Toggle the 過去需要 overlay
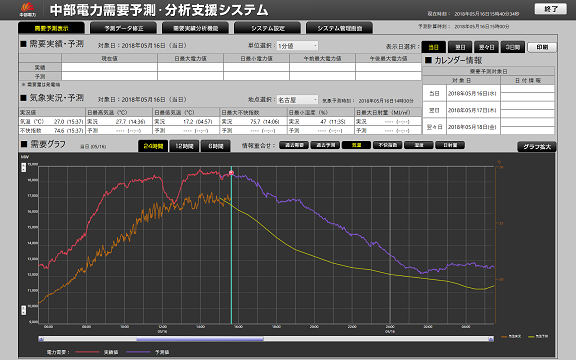This screenshot has height=360, width=576. coord(294,145)
